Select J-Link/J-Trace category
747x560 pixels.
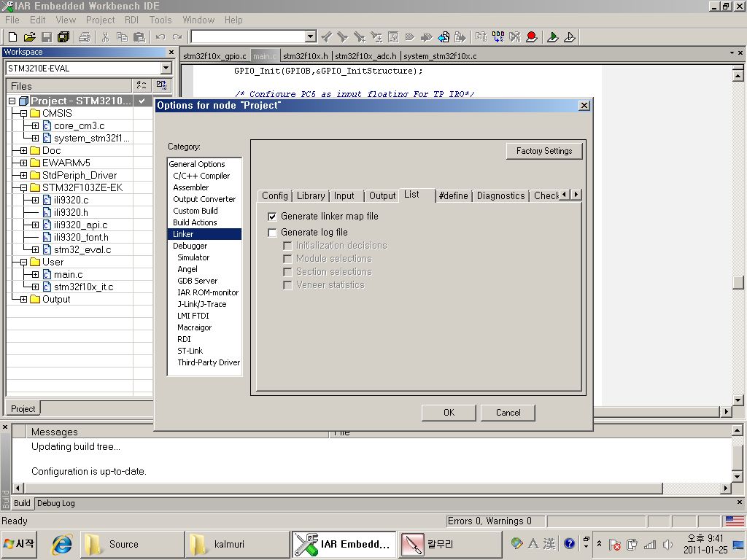pyautogui.click(x=202, y=304)
